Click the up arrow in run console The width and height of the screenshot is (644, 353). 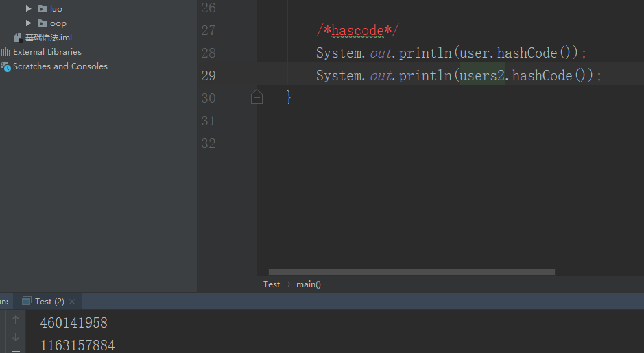16,319
